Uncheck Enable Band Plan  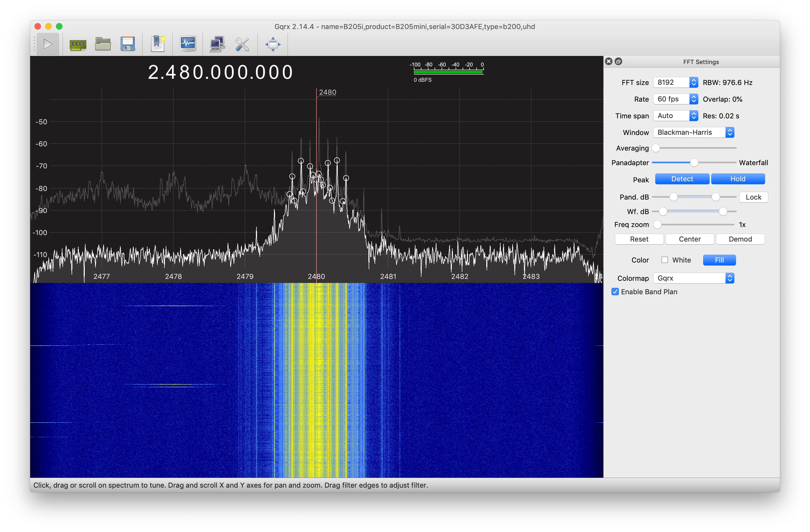(615, 292)
